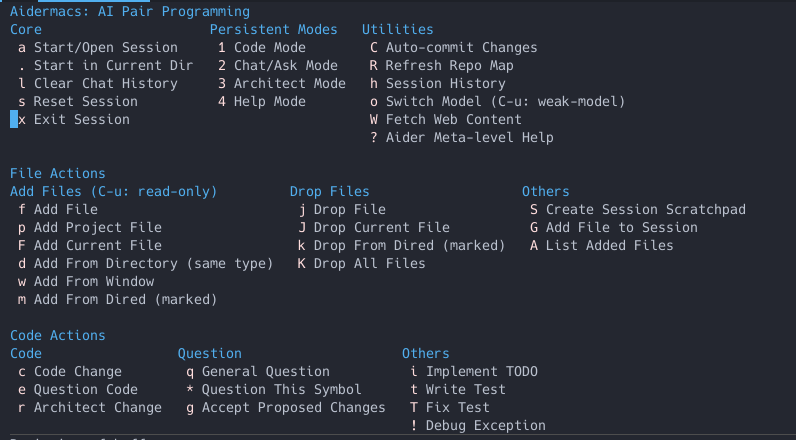Activate Architect Mode persistent mode

pos(289,83)
